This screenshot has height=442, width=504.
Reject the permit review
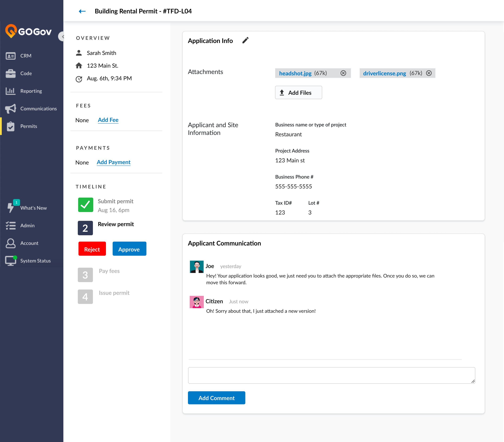[92, 249]
